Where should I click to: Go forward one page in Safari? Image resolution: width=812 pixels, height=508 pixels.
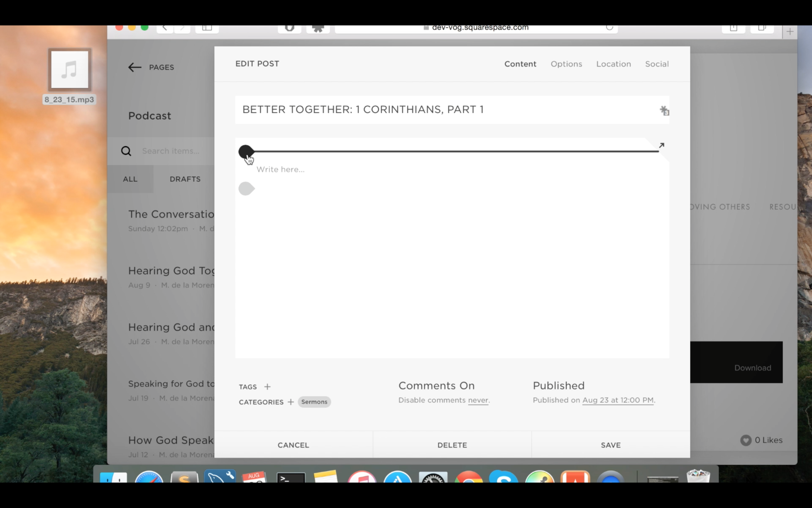click(182, 28)
